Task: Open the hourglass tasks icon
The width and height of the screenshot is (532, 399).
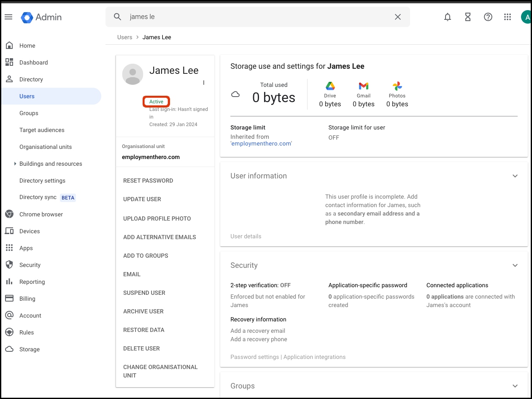Action: click(468, 17)
